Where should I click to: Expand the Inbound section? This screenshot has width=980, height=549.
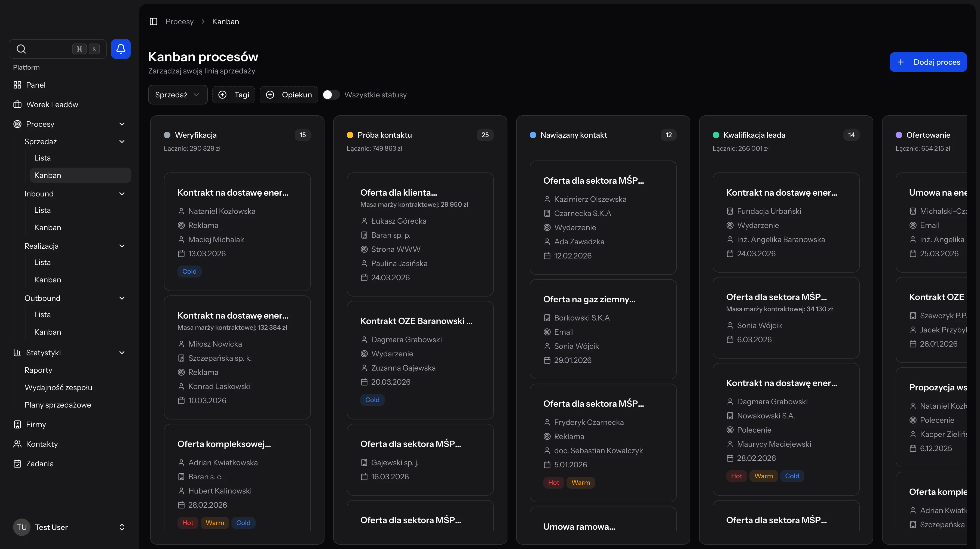122,193
